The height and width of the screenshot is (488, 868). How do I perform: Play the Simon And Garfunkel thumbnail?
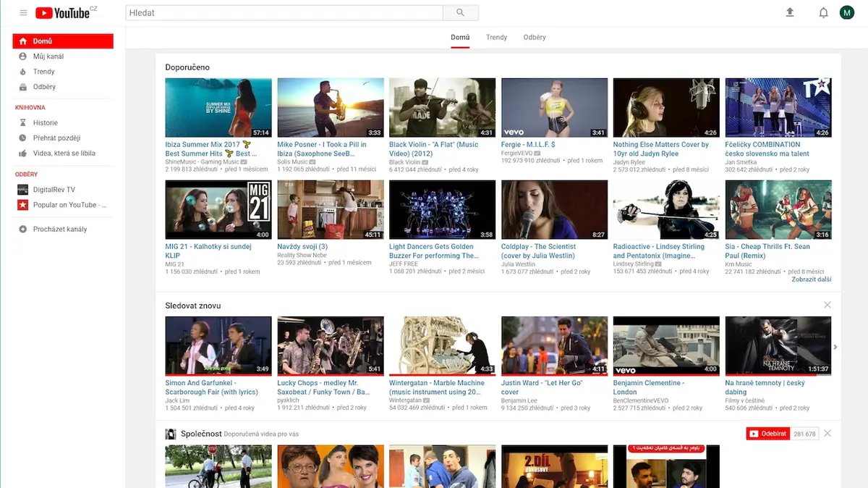point(218,346)
